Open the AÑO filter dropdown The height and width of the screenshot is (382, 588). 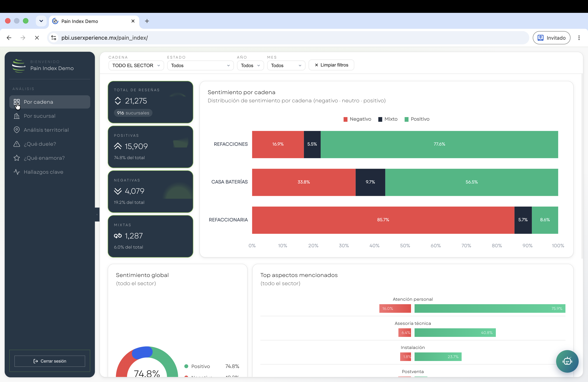[250, 66]
